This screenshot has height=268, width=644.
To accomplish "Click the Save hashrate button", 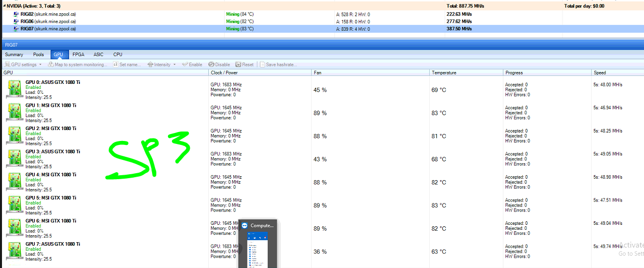I will (x=278, y=65).
